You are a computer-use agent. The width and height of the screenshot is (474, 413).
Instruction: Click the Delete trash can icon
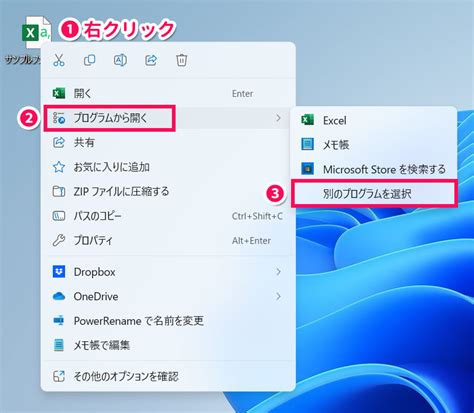pyautogui.click(x=182, y=60)
